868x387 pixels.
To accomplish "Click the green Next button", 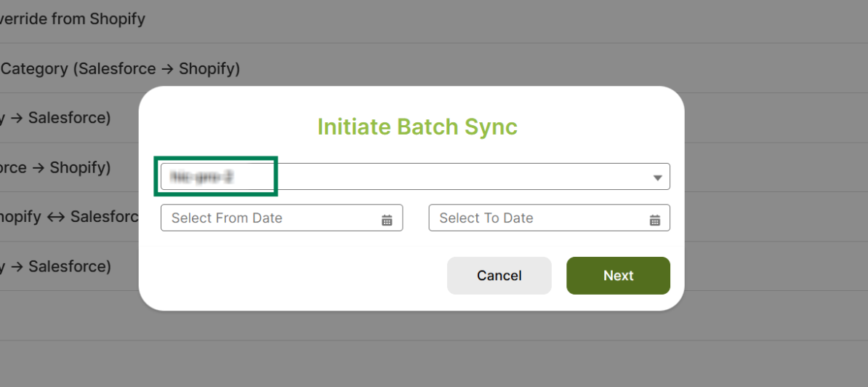I will tap(618, 276).
